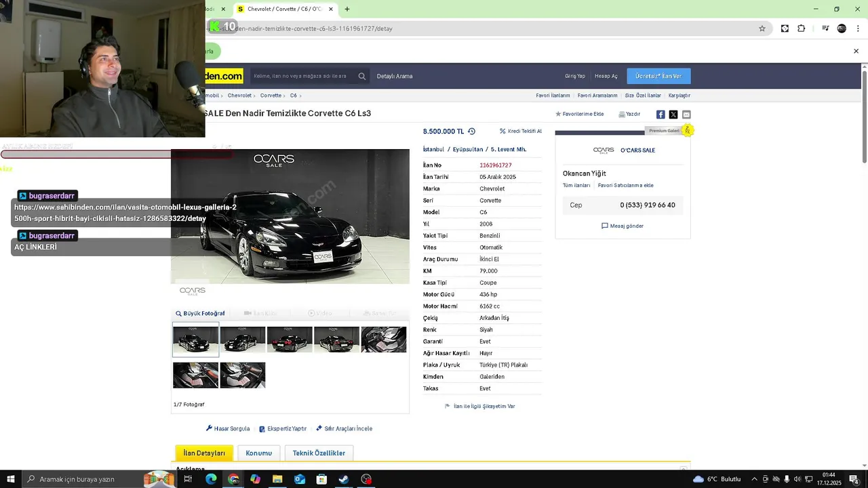Select the seventh thumbnail in second row

(243, 375)
